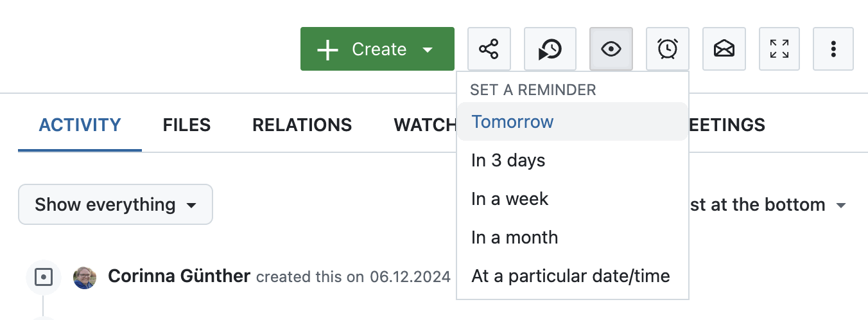Expand the sort order dropdown arrow

840,206
